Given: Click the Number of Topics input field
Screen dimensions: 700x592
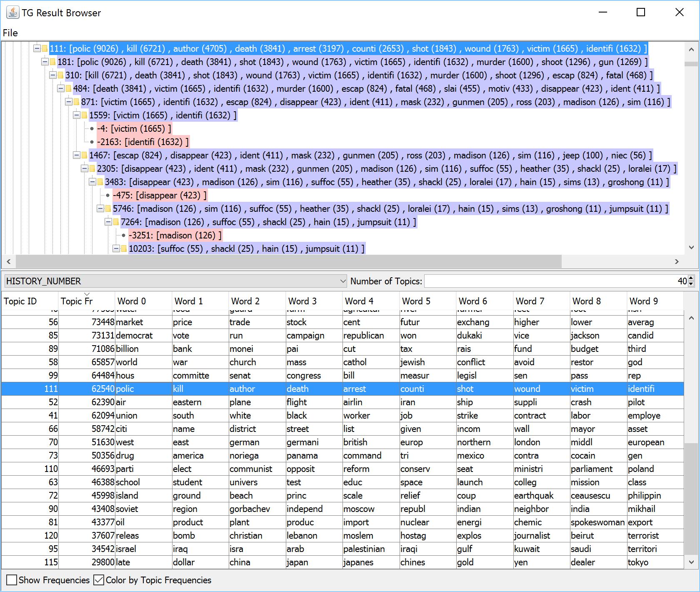Looking at the screenshot, I should 556,281.
